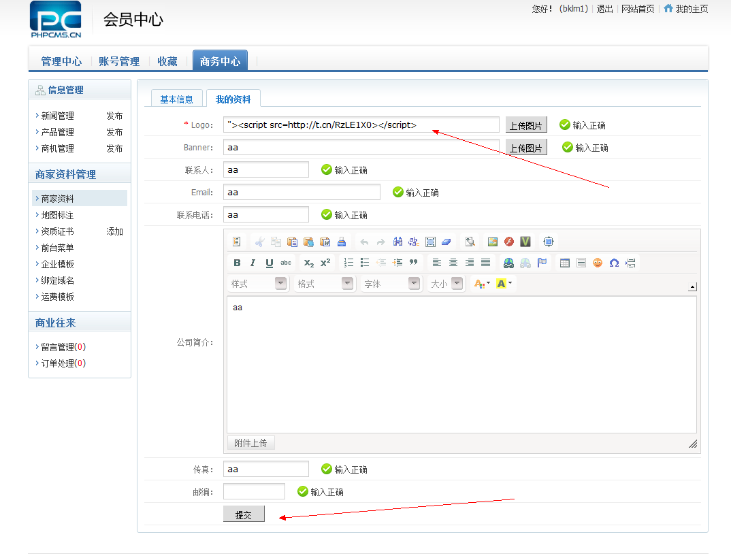Open the background color dropdown
Image resolution: width=731 pixels, height=560 pixels.
click(x=504, y=284)
